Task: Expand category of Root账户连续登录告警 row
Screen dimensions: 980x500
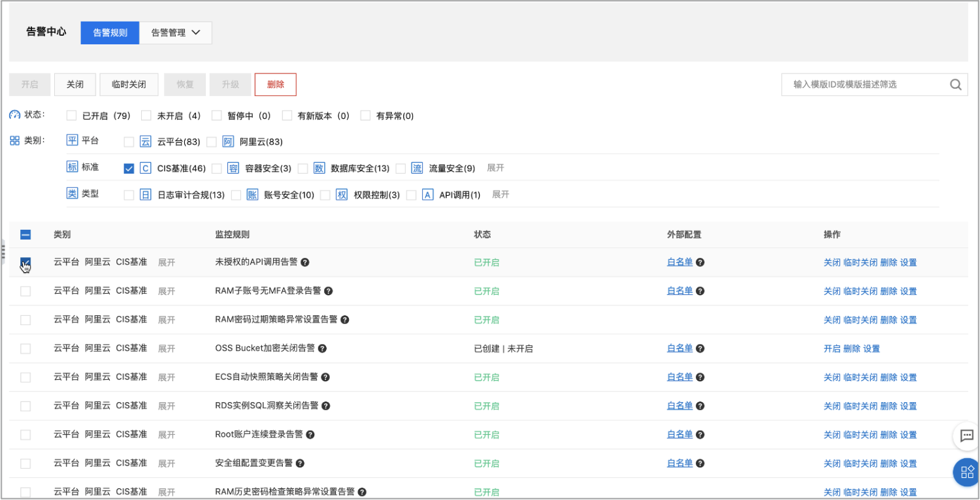Action: 167,435
